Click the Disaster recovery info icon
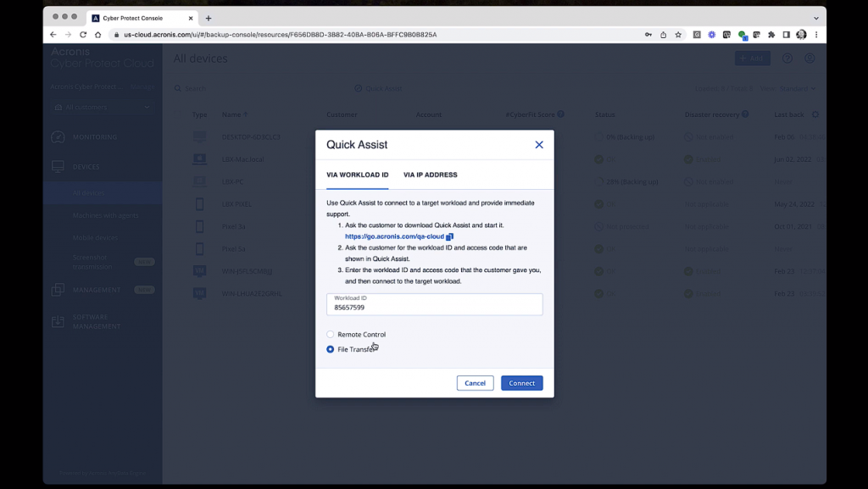Image resolution: width=868 pixels, height=489 pixels. (x=745, y=114)
